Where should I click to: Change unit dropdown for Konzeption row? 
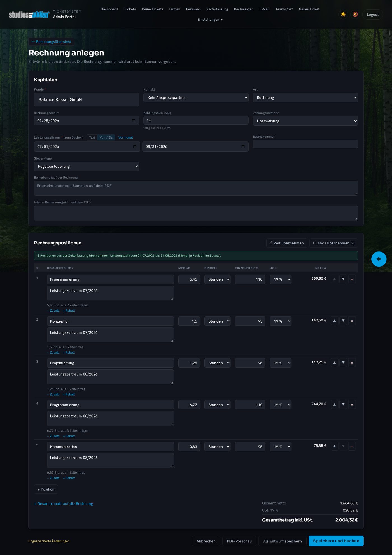[217, 321]
